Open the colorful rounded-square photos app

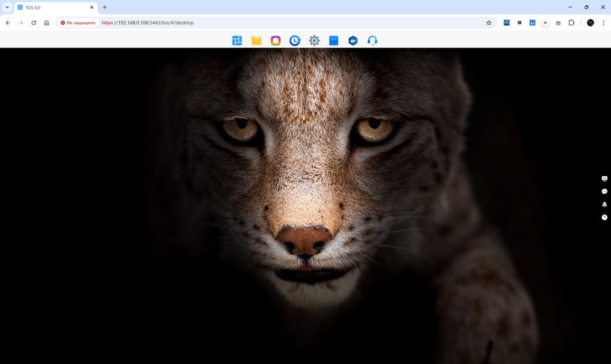pyautogui.click(x=276, y=40)
